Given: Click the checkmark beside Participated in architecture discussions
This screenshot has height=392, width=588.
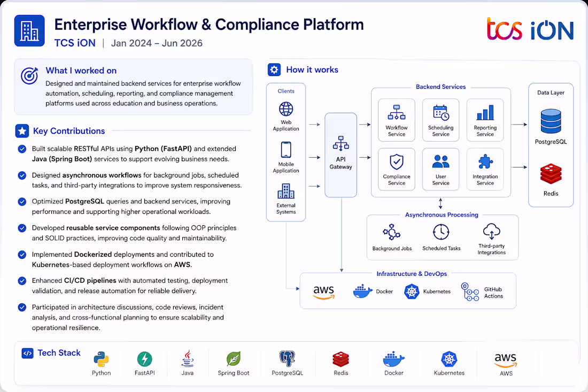Looking at the screenshot, I should coord(22,307).
